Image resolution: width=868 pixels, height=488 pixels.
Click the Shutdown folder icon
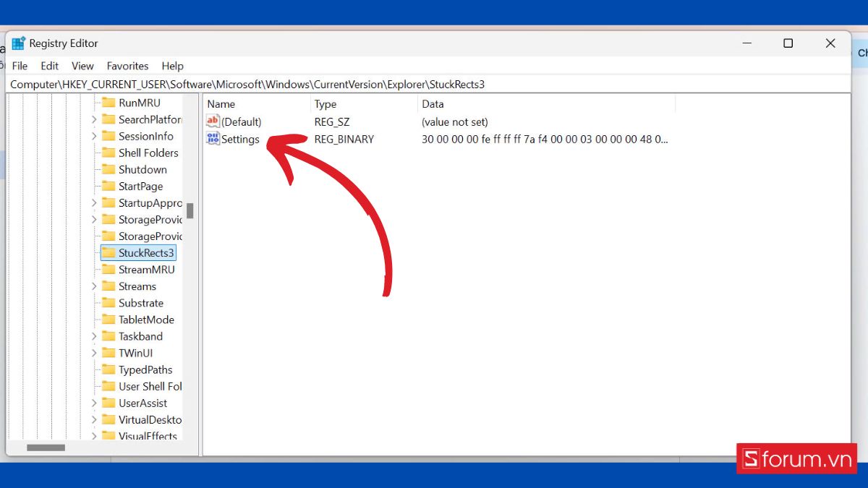click(x=109, y=169)
